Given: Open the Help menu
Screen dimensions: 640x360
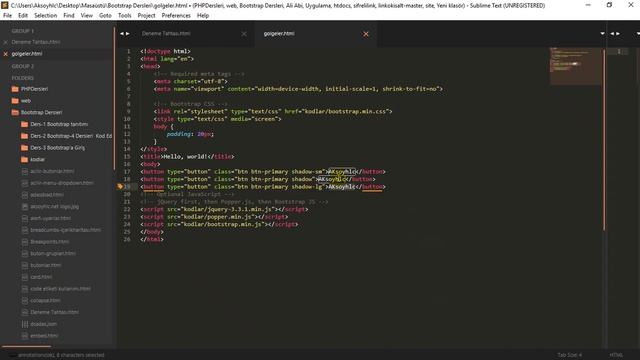Looking at the screenshot, I should [203, 16].
